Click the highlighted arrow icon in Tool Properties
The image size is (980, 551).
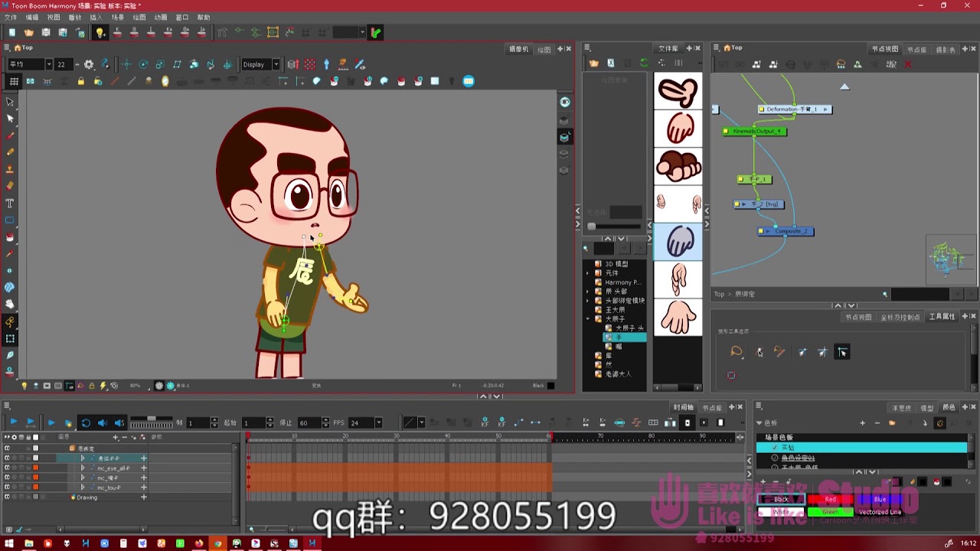842,352
